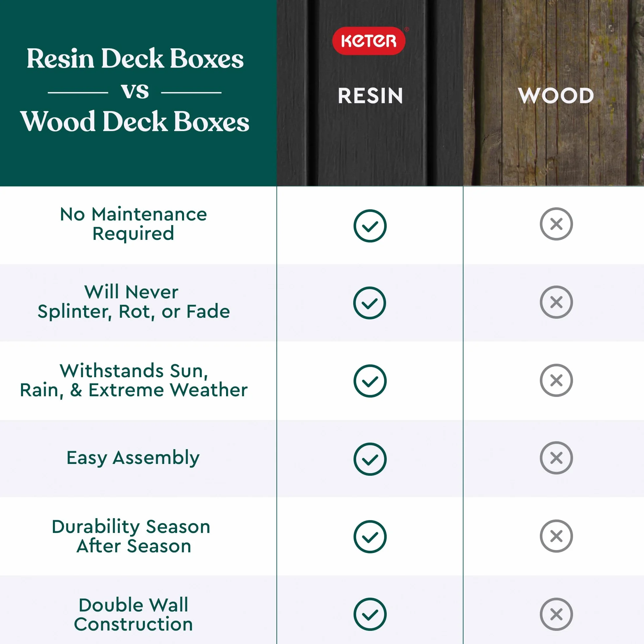
Task: Click the Easy Assembly feature label
Action: click(x=133, y=458)
